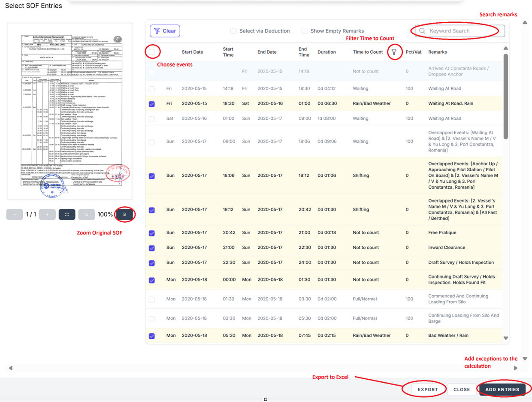Uncheck the Free Pratique row
532x402 pixels.
pyautogui.click(x=151, y=233)
